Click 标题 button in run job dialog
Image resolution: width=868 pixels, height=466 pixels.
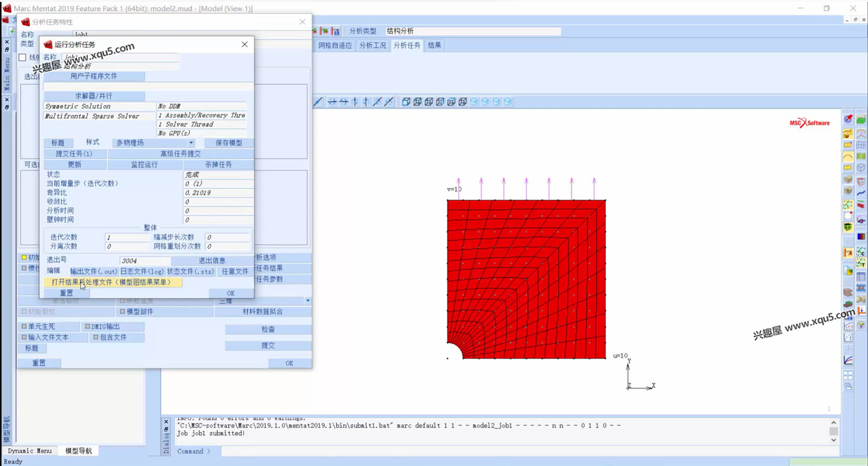(x=58, y=143)
